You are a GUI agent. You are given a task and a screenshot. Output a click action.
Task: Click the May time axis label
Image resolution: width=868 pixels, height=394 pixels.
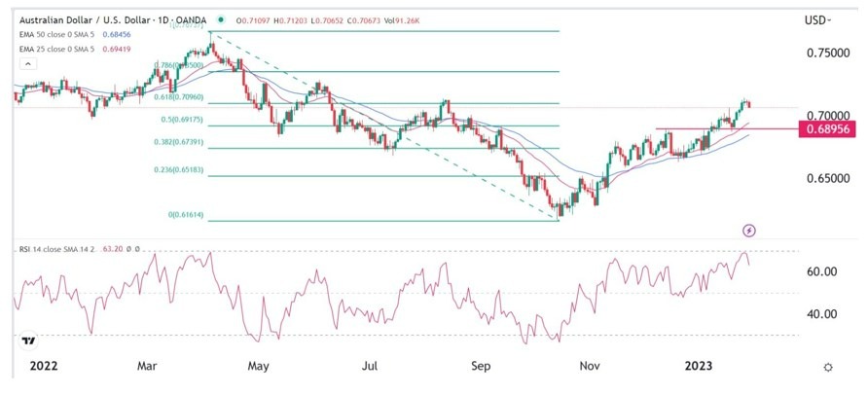(x=259, y=367)
